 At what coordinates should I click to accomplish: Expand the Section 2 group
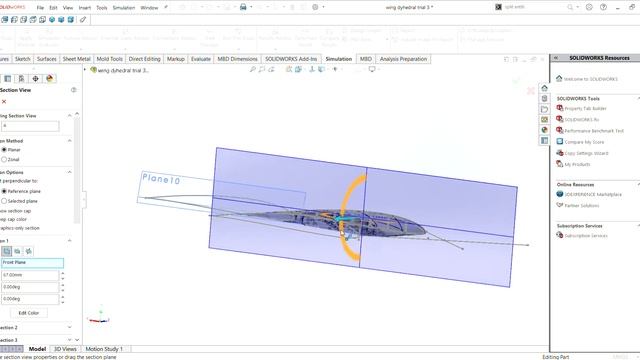tap(69, 327)
